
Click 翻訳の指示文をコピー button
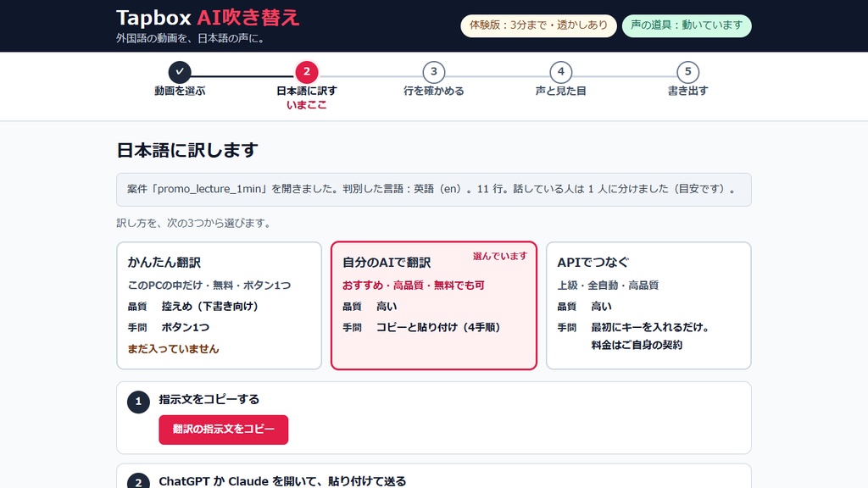[224, 430]
